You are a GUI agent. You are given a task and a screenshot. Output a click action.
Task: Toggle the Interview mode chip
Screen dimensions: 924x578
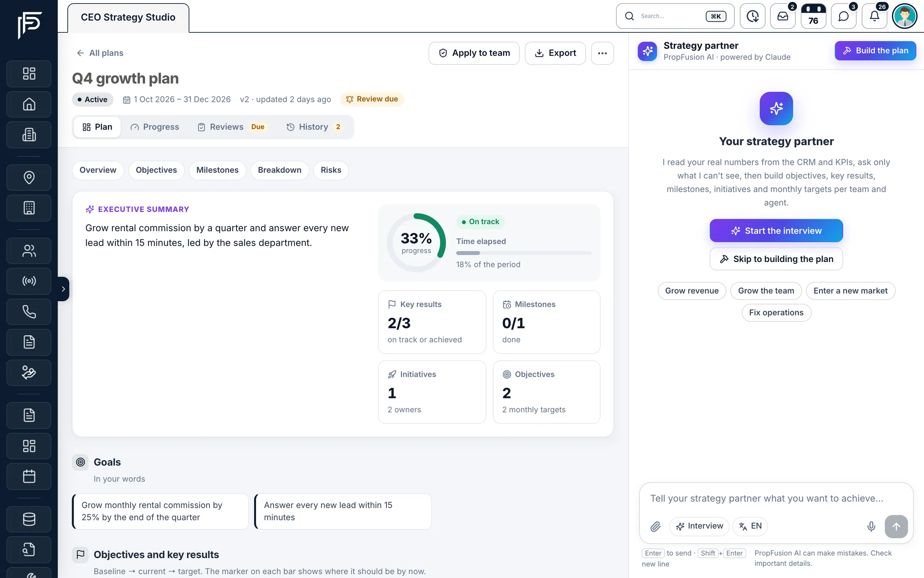tap(699, 526)
